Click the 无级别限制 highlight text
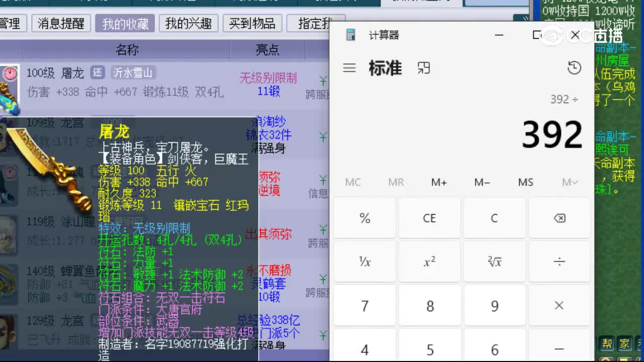The width and height of the screenshot is (644, 362). tap(268, 78)
